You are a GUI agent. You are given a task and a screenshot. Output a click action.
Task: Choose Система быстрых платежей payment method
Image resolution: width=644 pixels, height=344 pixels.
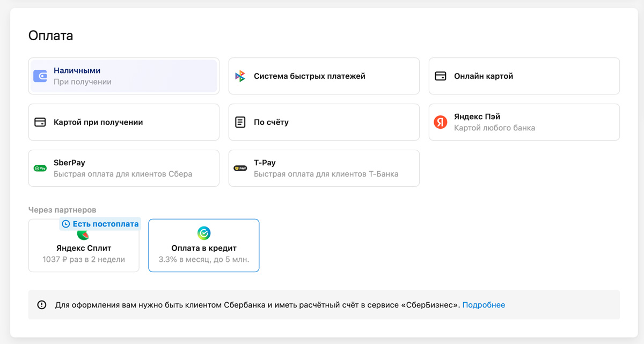tap(324, 76)
